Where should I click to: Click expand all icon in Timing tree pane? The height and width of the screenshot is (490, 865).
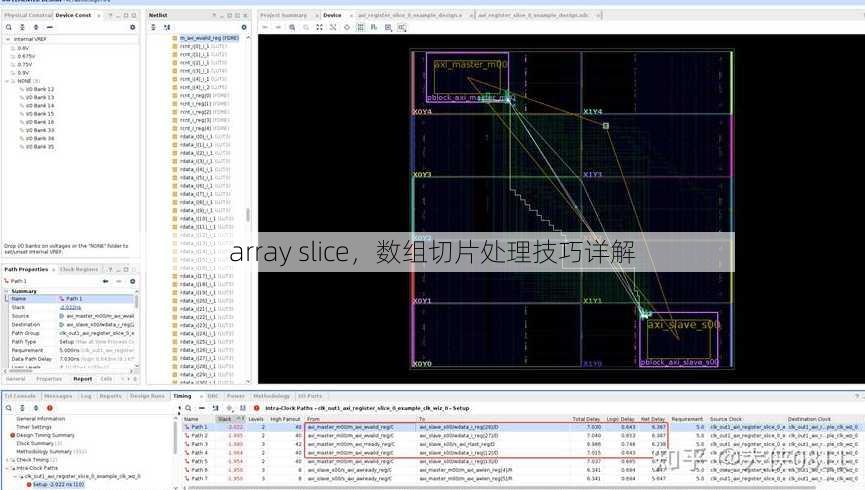(x=36, y=408)
